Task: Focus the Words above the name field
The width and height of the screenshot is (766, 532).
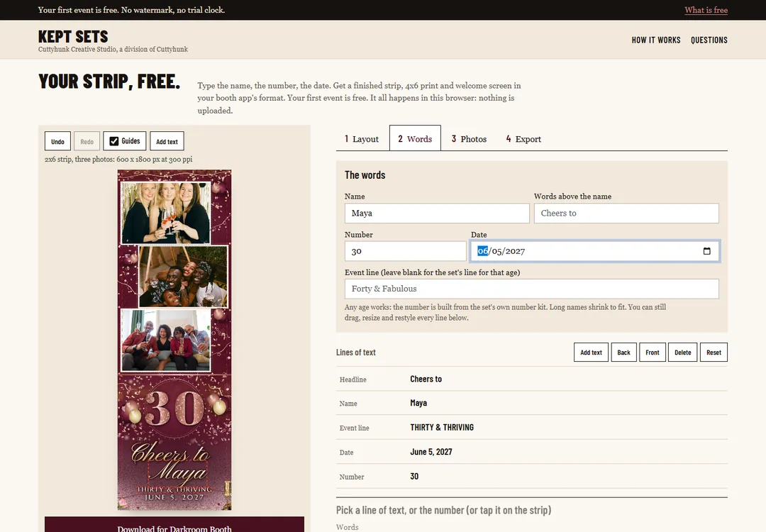Action: pos(626,213)
